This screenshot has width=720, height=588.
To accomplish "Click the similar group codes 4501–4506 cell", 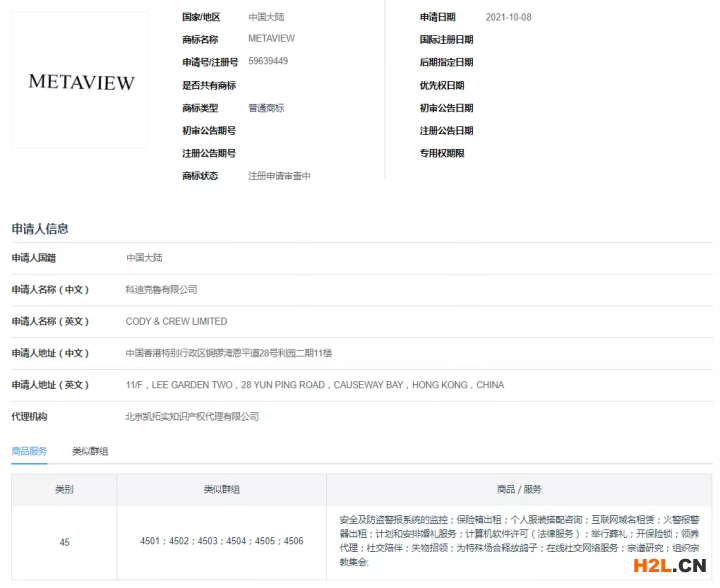I will pyautogui.click(x=221, y=542).
